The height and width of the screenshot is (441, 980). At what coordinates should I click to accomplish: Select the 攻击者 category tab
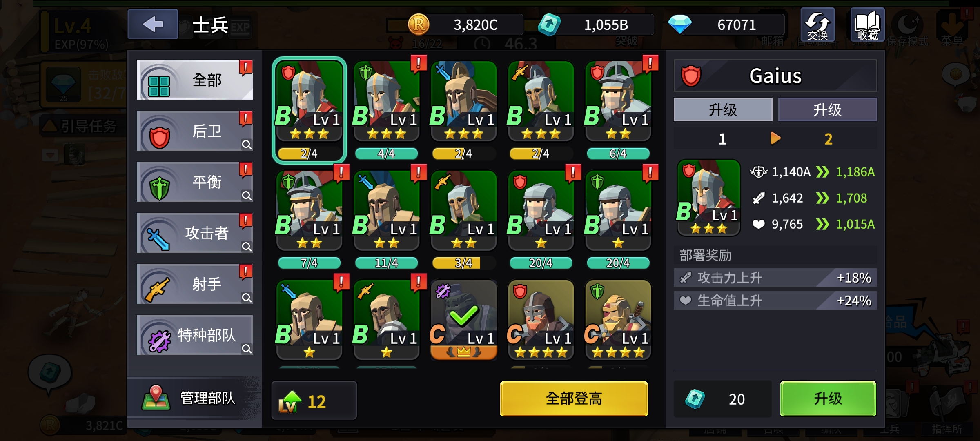coord(195,233)
